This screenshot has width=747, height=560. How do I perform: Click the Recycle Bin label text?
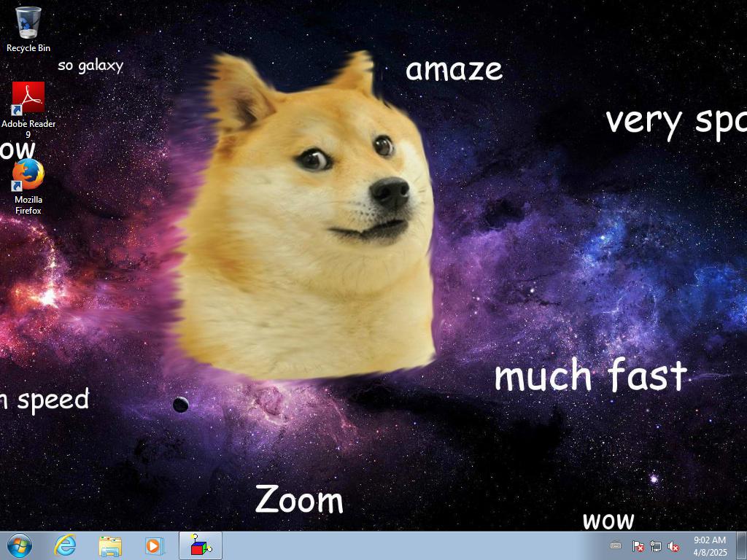point(28,48)
